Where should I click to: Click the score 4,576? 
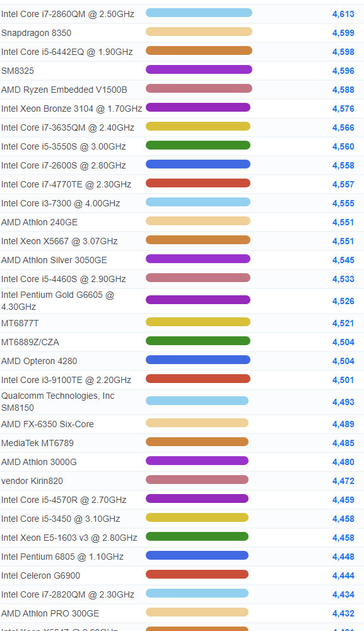[x=343, y=109]
